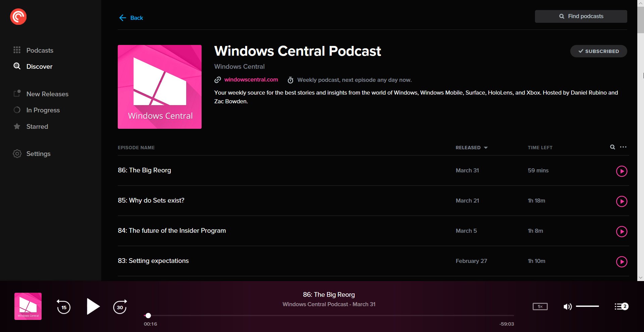This screenshot has height=332, width=644.
Task: Search episodes with the magnifier icon
Action: tap(612, 147)
